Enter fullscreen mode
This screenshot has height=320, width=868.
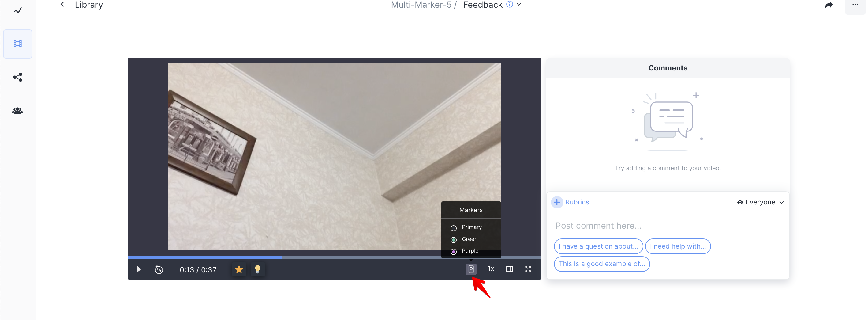point(528,269)
